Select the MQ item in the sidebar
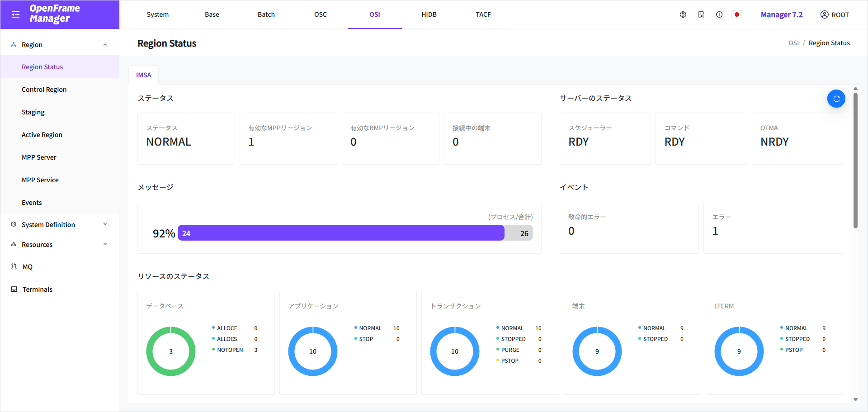The width and height of the screenshot is (868, 412). [x=27, y=266]
